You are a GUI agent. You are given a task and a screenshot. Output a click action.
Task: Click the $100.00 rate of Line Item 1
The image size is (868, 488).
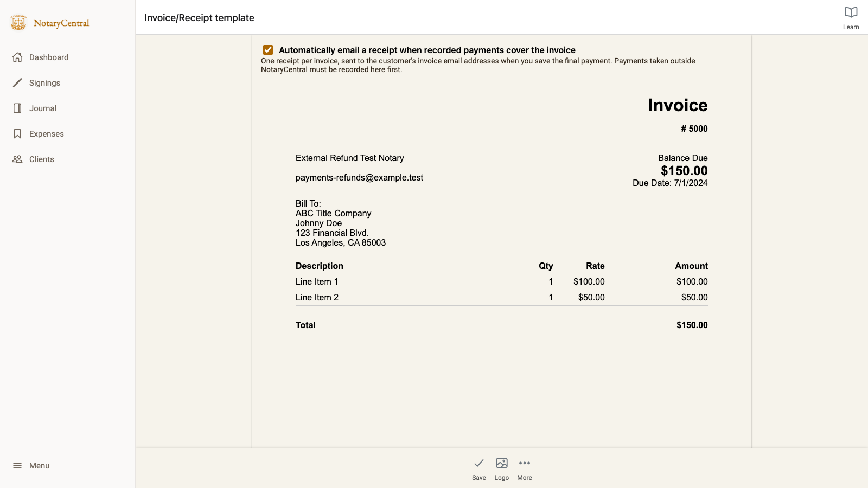tap(589, 281)
